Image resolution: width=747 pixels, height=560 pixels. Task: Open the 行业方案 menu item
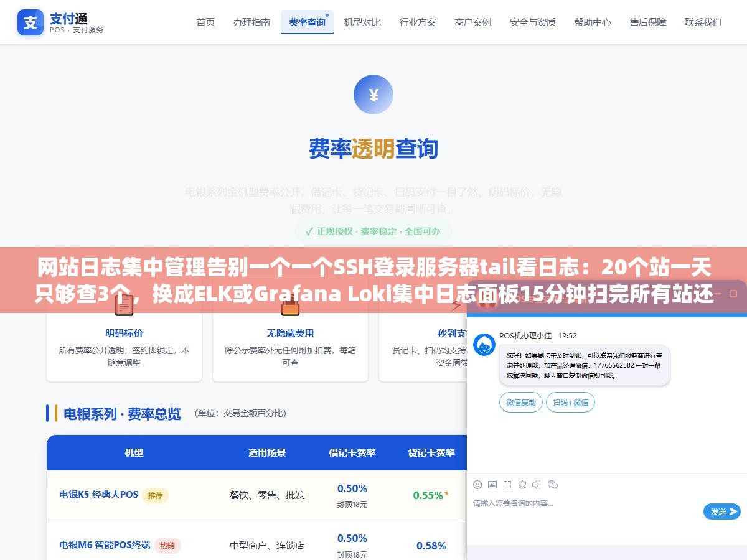(x=418, y=22)
